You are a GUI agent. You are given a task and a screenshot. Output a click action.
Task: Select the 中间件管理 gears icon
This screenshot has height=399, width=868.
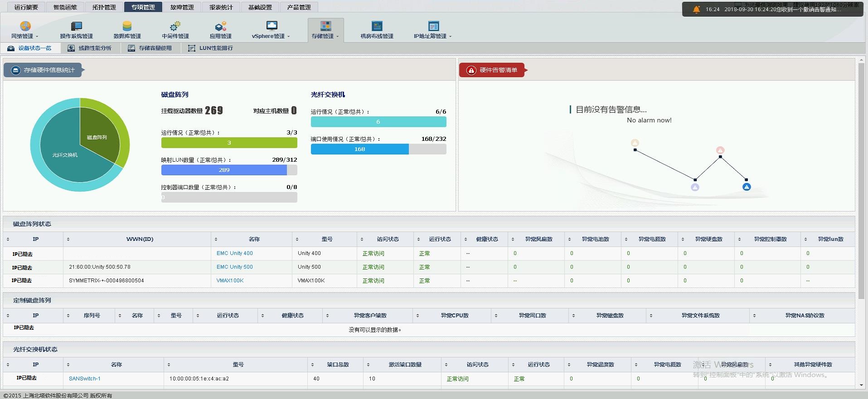(x=175, y=26)
